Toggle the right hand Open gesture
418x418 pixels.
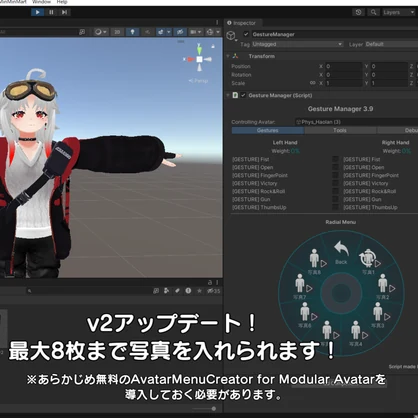coord(364,167)
